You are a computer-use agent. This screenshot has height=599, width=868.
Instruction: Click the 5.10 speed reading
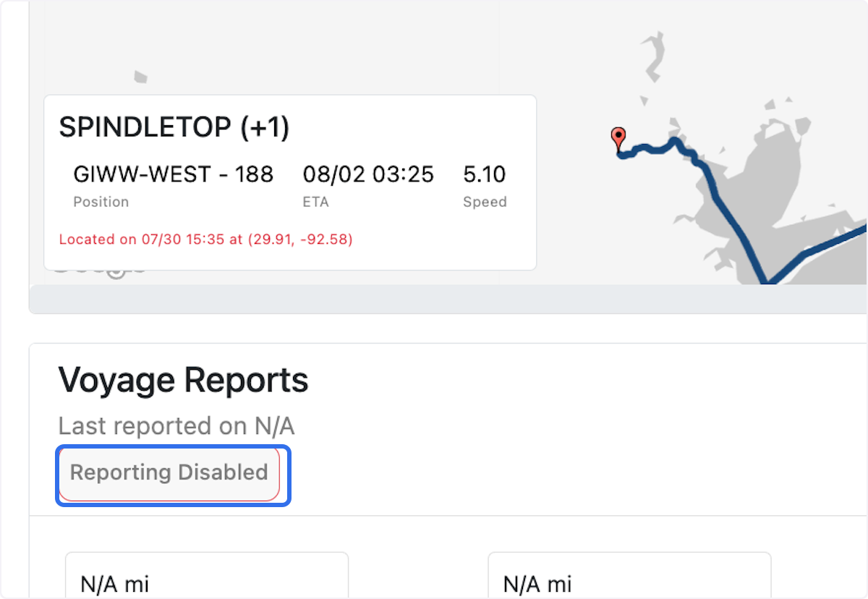[485, 174]
